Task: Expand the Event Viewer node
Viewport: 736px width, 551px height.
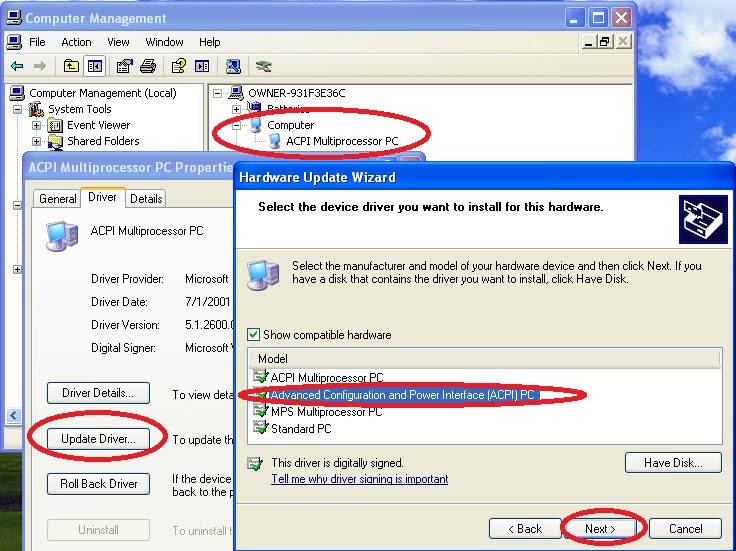Action: pyautogui.click(x=36, y=125)
